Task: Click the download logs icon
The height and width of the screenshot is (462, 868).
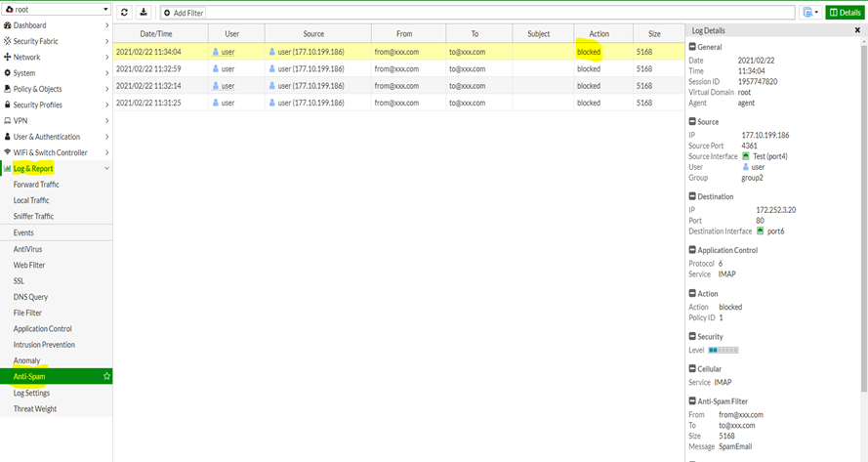Action: tap(144, 13)
